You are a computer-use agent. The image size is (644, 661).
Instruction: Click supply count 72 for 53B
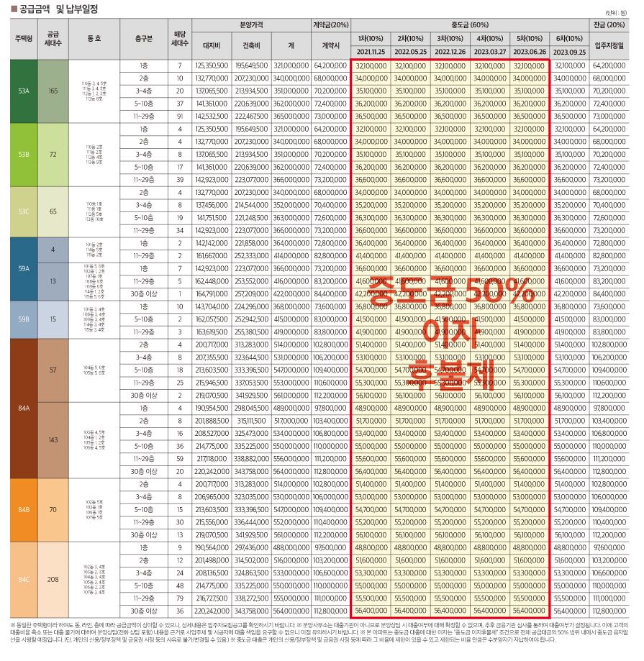coord(53,155)
